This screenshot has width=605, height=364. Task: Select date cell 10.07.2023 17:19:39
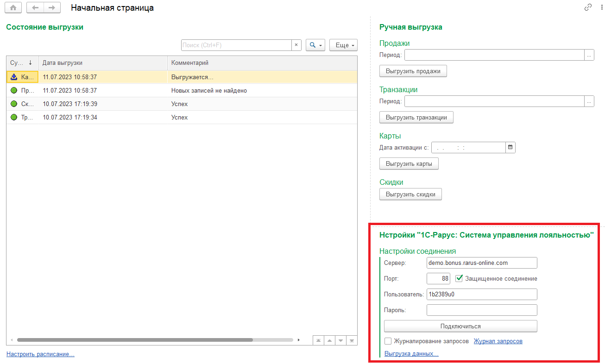(103, 104)
